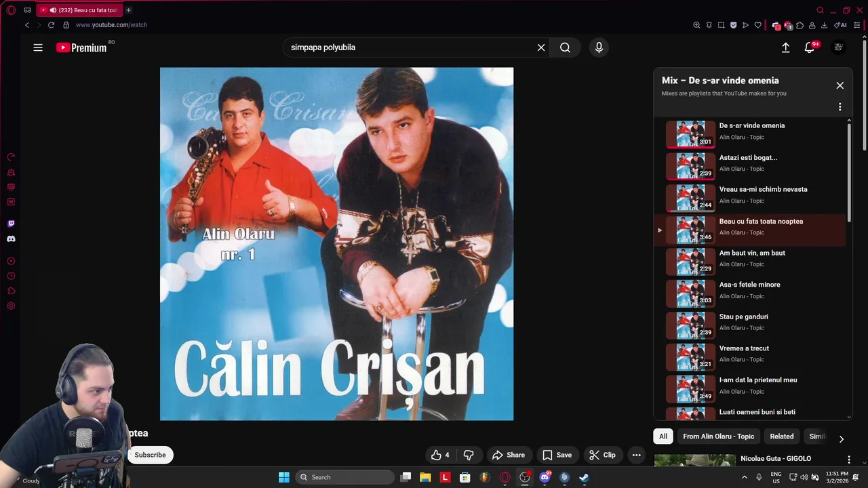Go back in browser history

tap(27, 25)
